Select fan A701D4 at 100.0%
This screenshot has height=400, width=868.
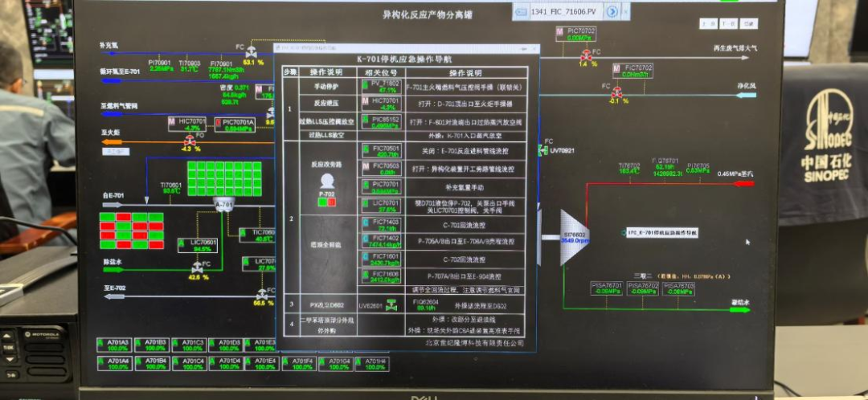(x=226, y=364)
